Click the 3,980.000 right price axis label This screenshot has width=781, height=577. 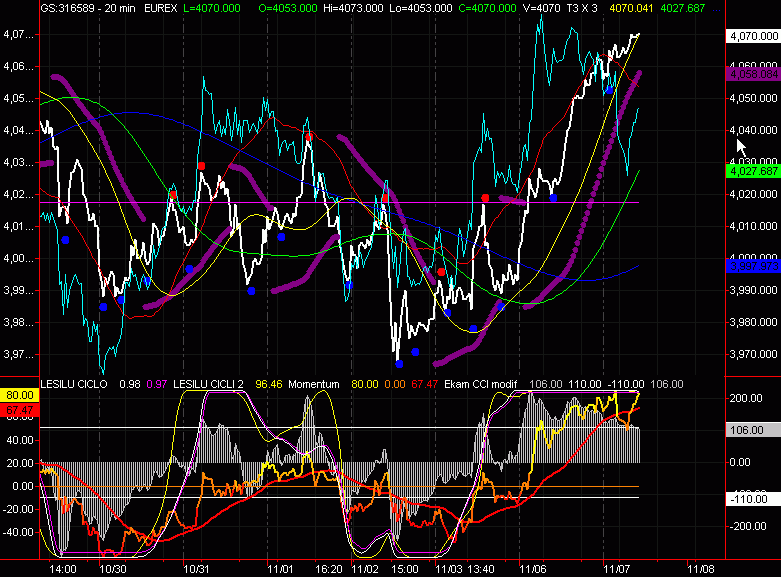pos(753,322)
